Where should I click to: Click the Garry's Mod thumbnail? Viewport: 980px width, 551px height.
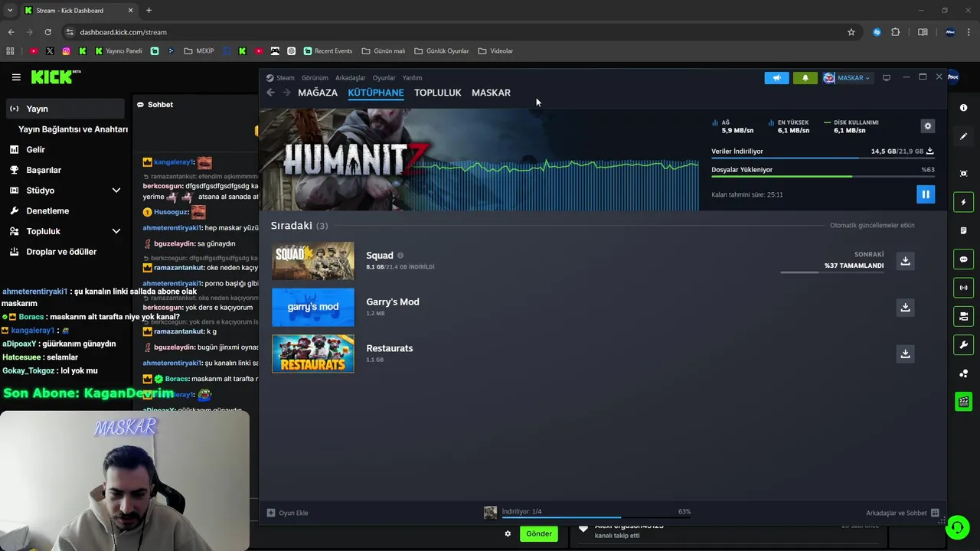pyautogui.click(x=313, y=308)
